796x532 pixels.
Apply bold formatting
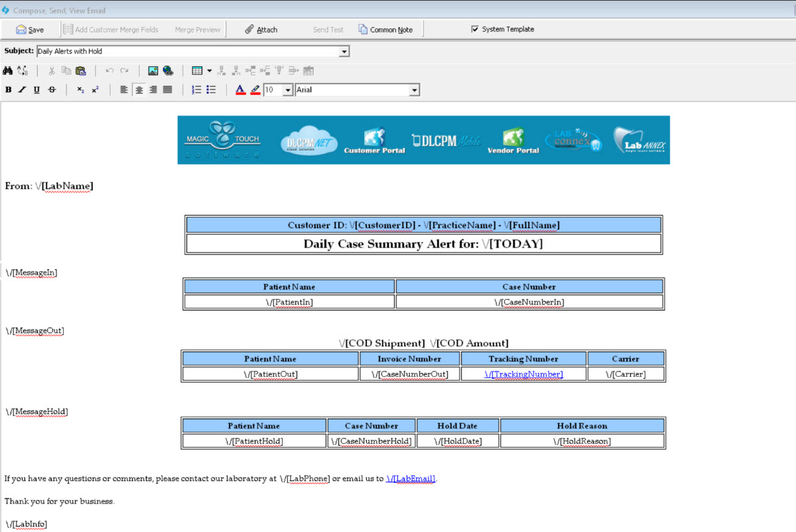click(9, 90)
